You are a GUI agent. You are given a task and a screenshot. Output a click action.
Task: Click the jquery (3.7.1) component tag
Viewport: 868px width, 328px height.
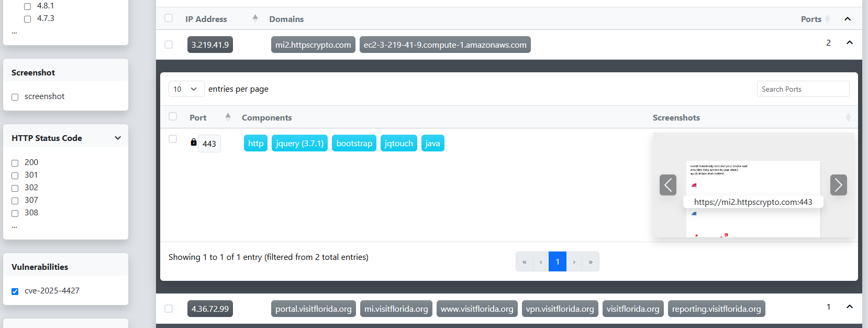299,143
